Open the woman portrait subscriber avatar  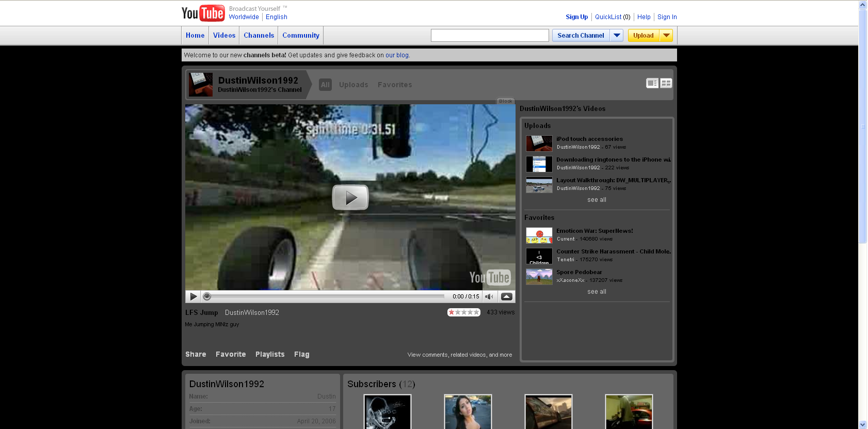click(x=468, y=412)
